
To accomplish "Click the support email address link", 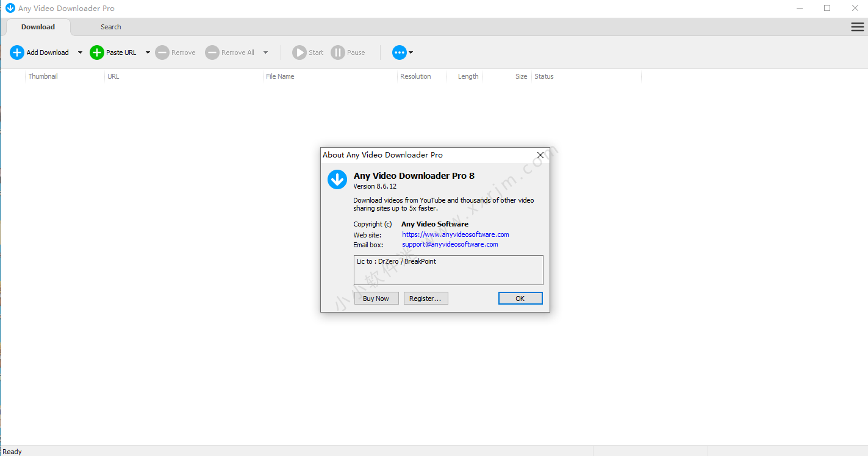I will 450,244.
